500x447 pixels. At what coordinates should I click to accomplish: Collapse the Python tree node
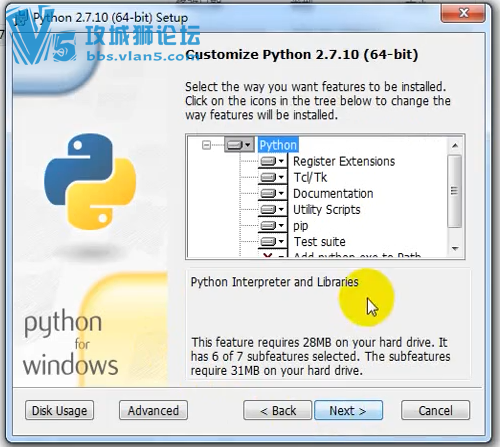206,145
